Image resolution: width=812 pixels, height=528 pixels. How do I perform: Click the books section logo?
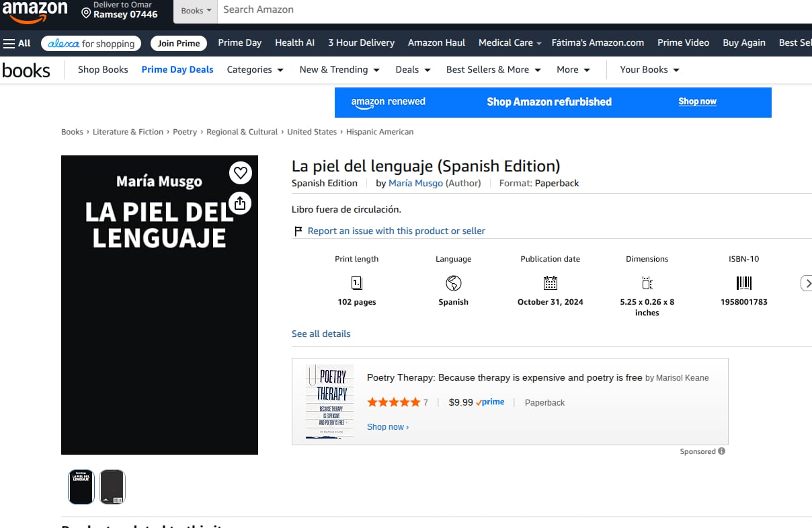click(26, 70)
